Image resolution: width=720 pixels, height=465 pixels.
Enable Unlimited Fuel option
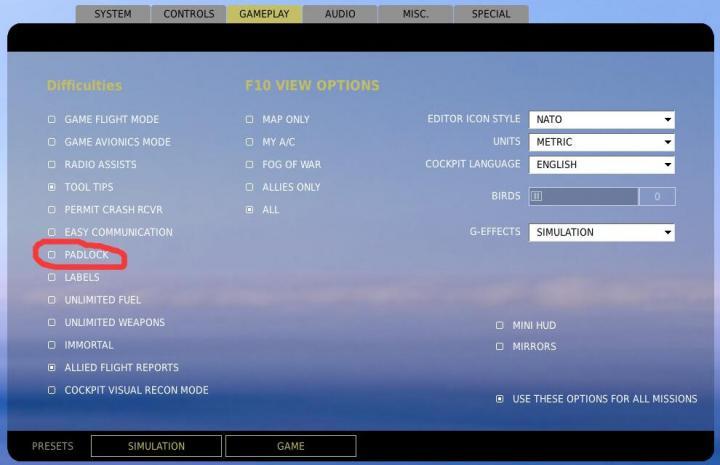52,300
